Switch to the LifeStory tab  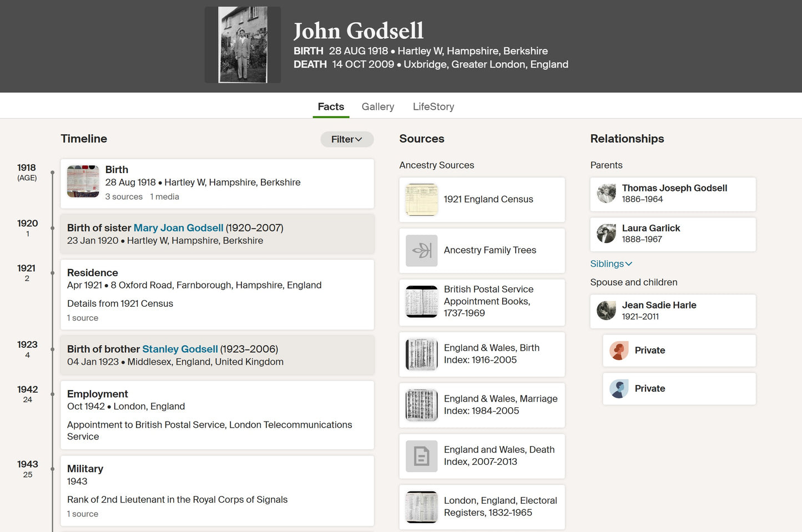[x=433, y=107]
